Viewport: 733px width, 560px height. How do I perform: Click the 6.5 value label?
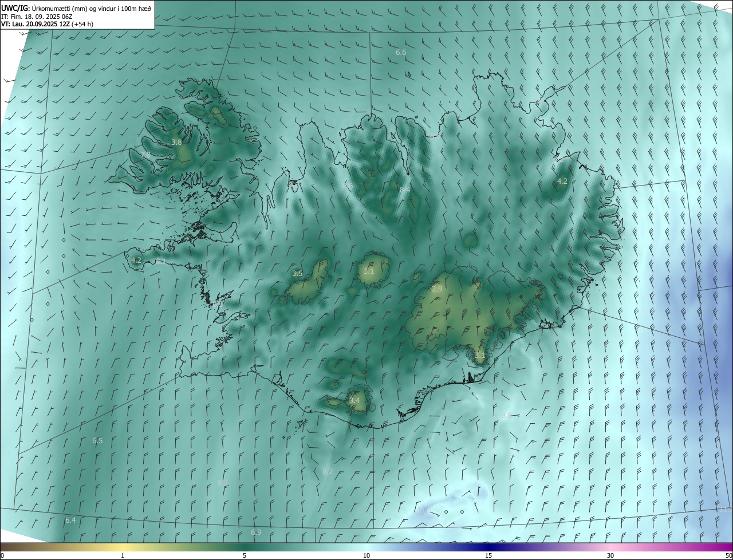[x=97, y=441]
